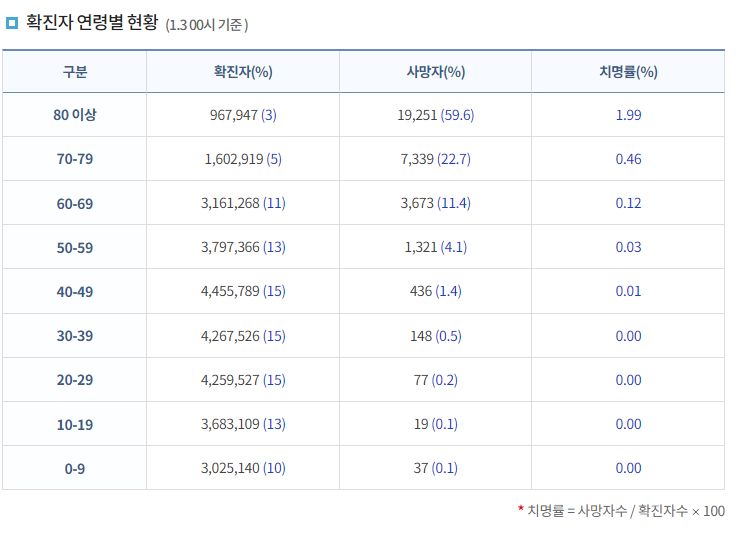Click the deaths cell 3,673 (11.4)
737x533 pixels.
coord(436,203)
